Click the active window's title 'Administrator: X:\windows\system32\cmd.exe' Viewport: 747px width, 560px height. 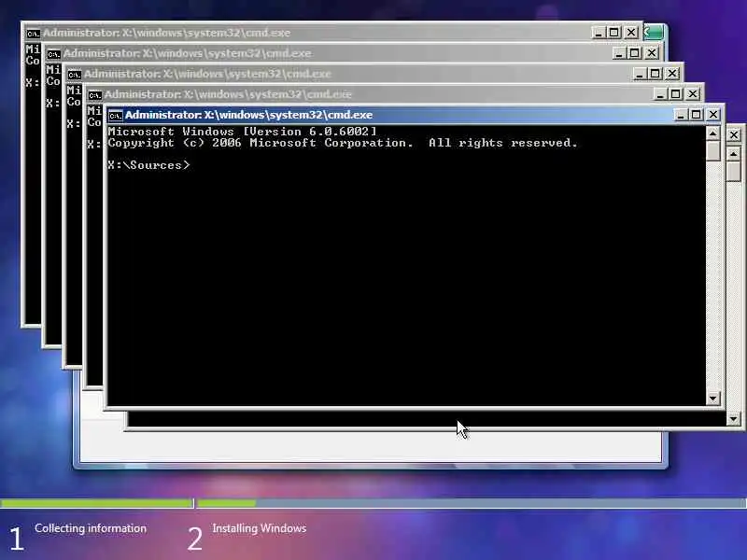248,115
